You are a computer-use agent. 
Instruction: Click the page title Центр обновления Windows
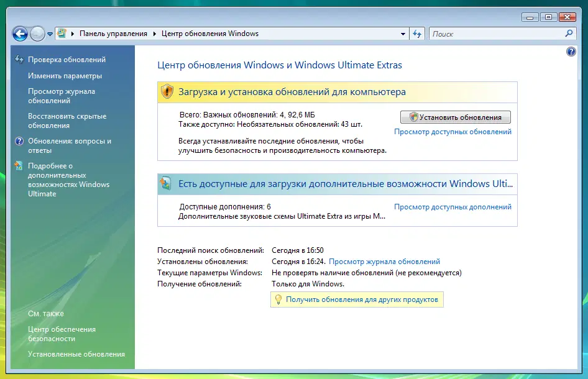coord(279,65)
